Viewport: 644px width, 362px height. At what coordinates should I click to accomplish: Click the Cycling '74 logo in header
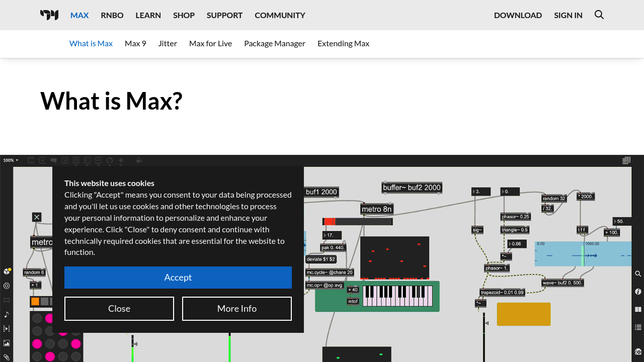[49, 15]
